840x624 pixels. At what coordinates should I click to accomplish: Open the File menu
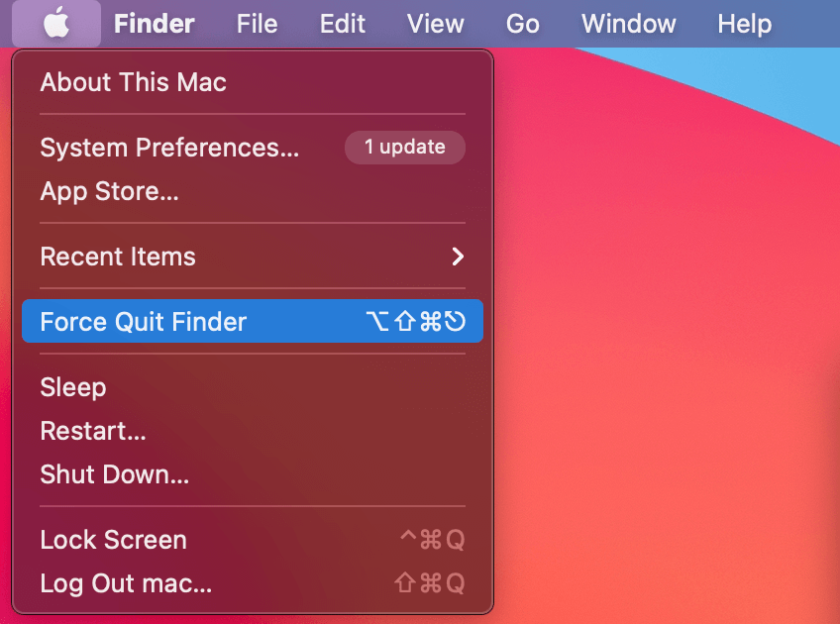click(x=257, y=23)
